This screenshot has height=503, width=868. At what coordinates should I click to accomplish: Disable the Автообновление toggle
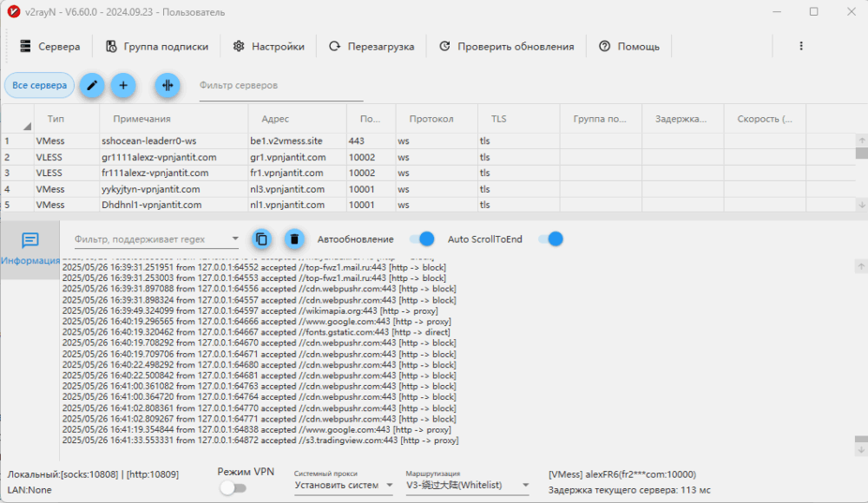tap(421, 239)
